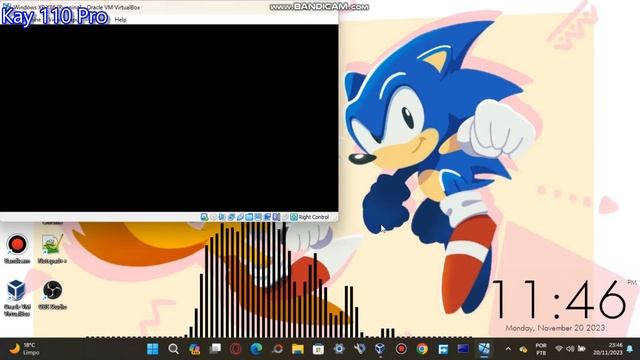Launch Microsoft Edge from the taskbar

click(256, 349)
